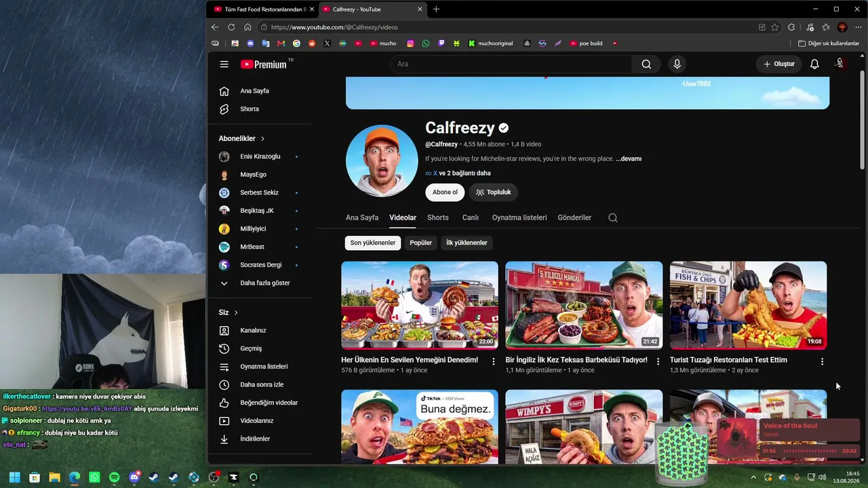Search within the Calfreezy channel using magnifier

pyautogui.click(x=613, y=218)
